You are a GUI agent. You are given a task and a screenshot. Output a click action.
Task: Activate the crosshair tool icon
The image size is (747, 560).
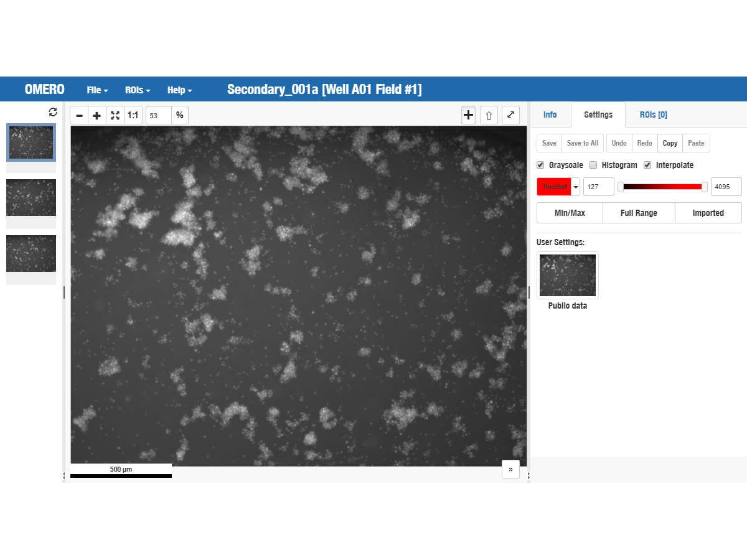(x=469, y=115)
